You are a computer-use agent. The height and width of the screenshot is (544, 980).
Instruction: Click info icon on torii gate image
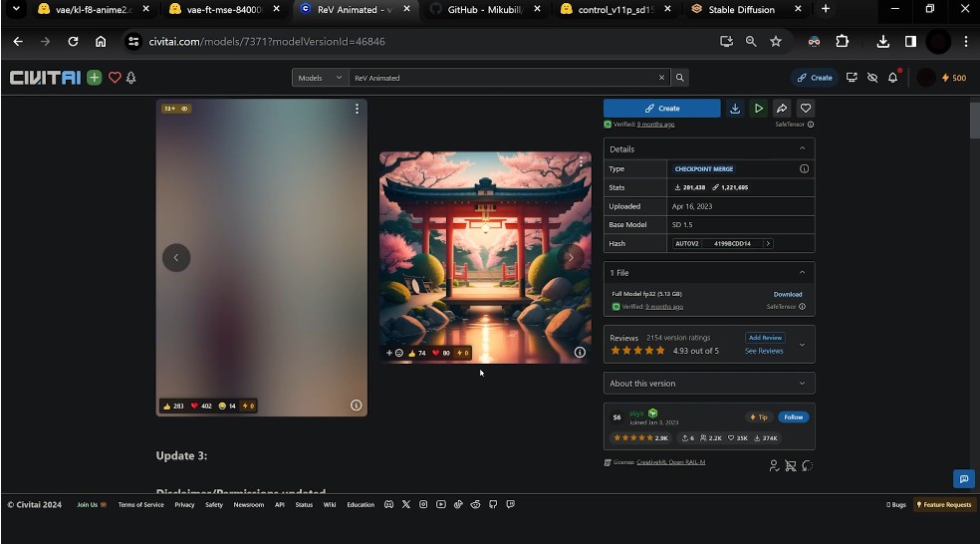tap(580, 353)
